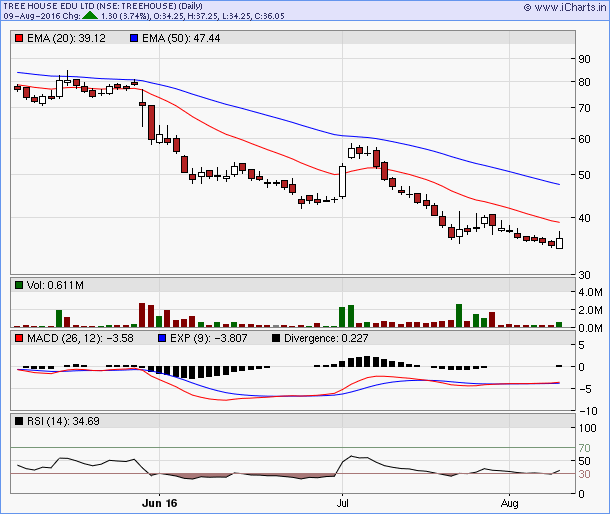The height and width of the screenshot is (514, 610).
Task: Click the 2.0M volume axis label
Action: click(590, 310)
